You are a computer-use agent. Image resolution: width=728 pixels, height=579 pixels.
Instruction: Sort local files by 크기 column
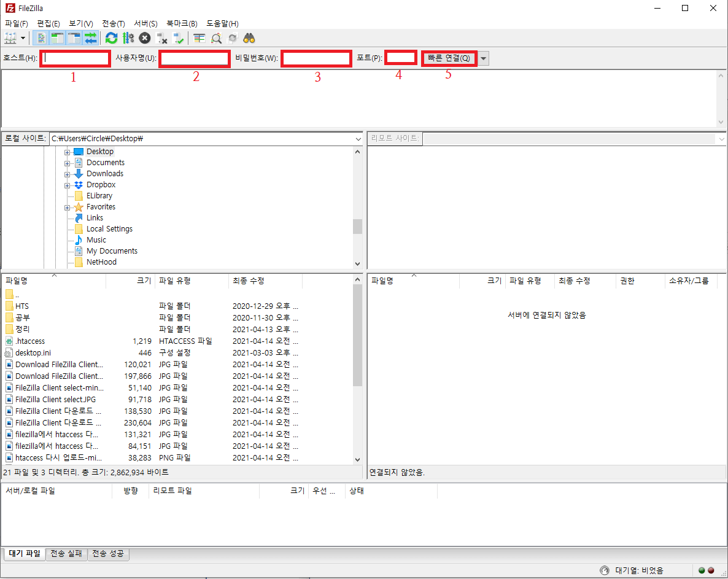click(x=131, y=281)
